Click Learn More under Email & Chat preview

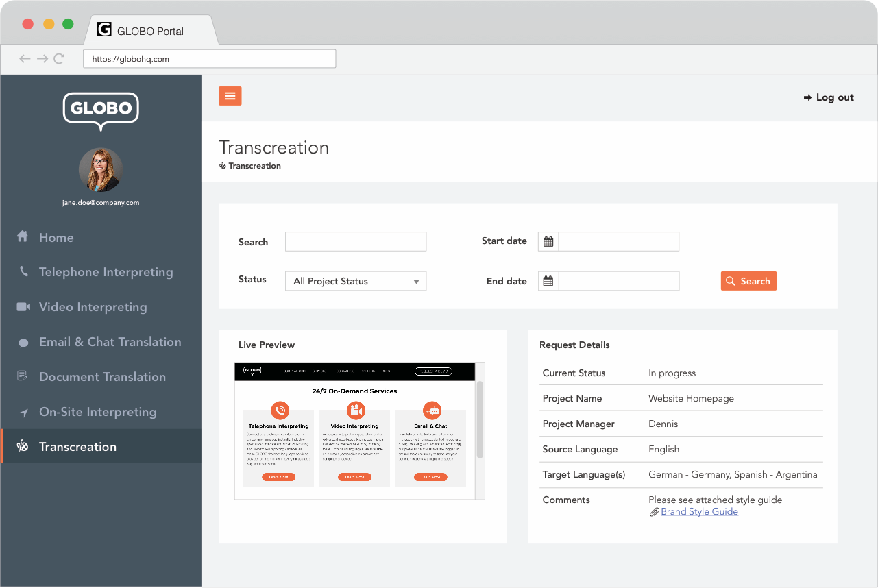point(430,477)
